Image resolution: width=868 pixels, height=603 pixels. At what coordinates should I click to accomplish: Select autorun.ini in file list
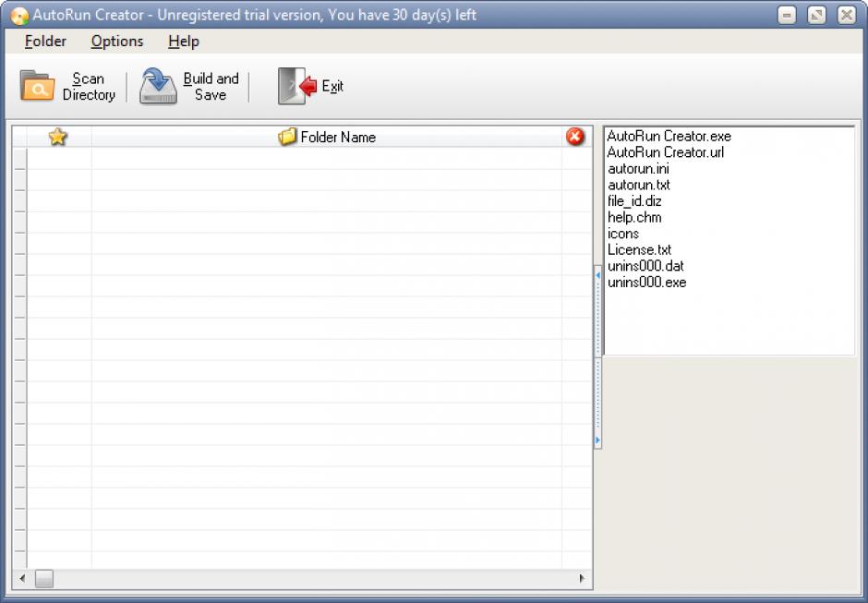638,169
